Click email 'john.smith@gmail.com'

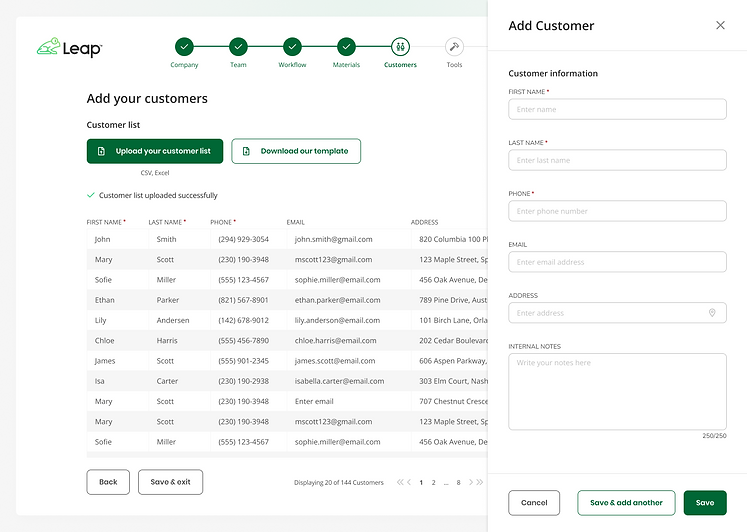pyautogui.click(x=333, y=239)
